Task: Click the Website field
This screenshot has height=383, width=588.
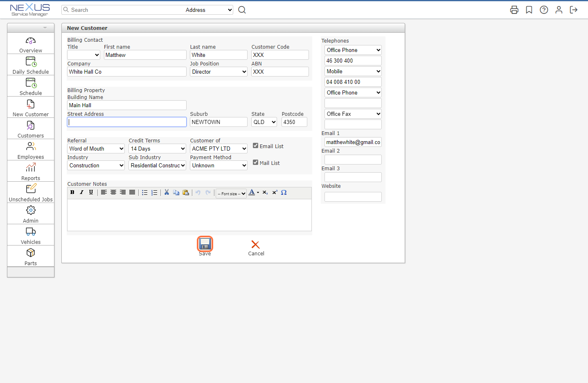Action: (x=353, y=197)
